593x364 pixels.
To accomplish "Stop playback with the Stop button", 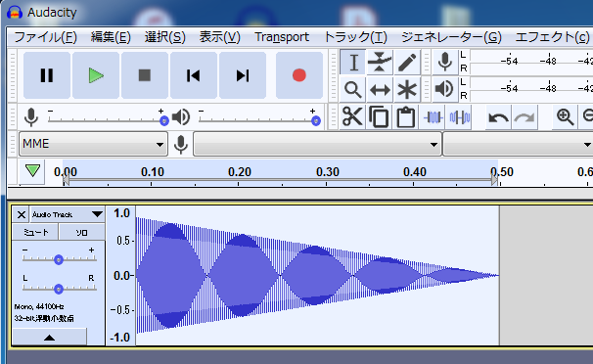I will click(145, 75).
